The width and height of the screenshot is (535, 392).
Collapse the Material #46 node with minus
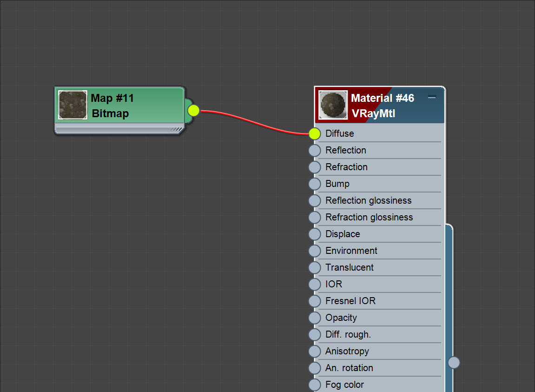(432, 97)
